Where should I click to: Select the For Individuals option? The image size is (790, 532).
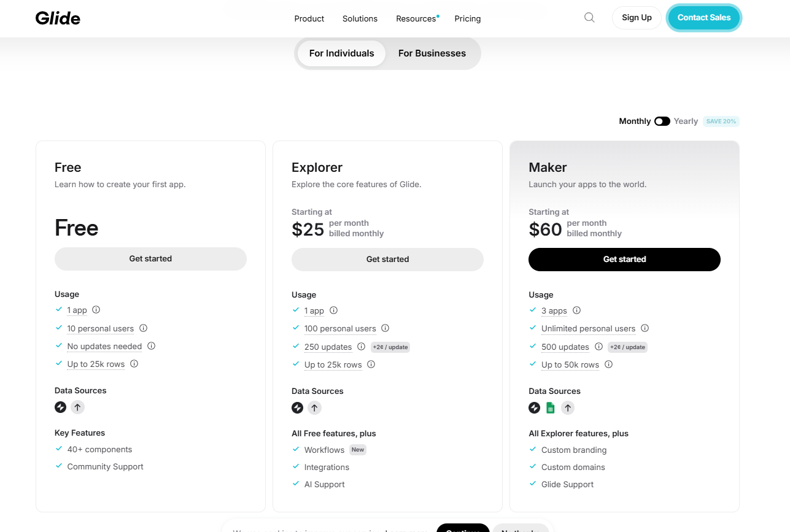341,53
